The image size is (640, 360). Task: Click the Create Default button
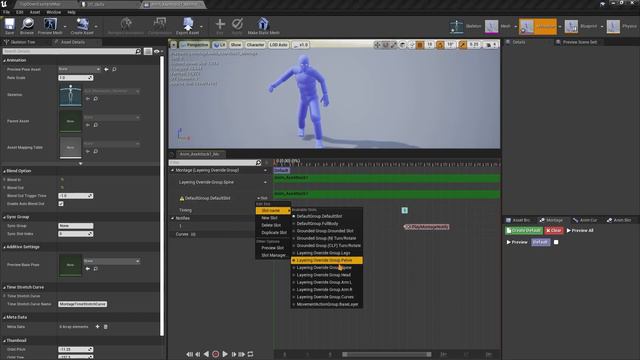point(524,231)
